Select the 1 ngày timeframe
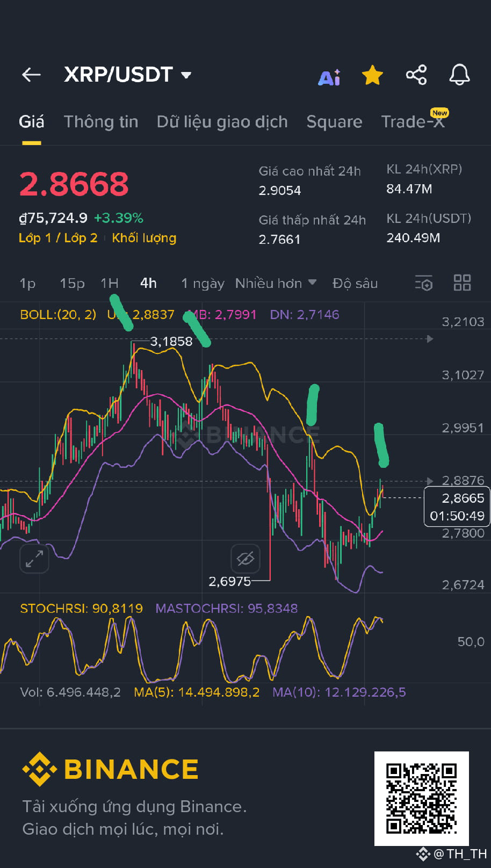The height and width of the screenshot is (868, 491). coord(203,283)
